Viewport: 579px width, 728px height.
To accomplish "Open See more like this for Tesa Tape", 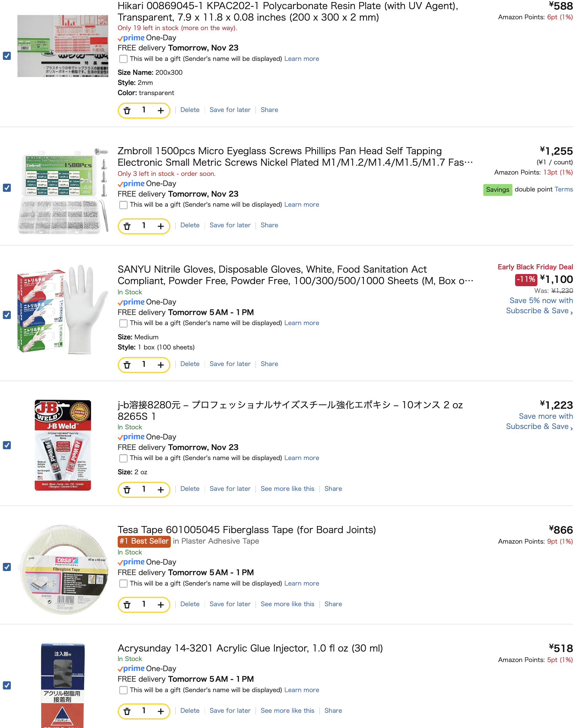I will (x=287, y=604).
